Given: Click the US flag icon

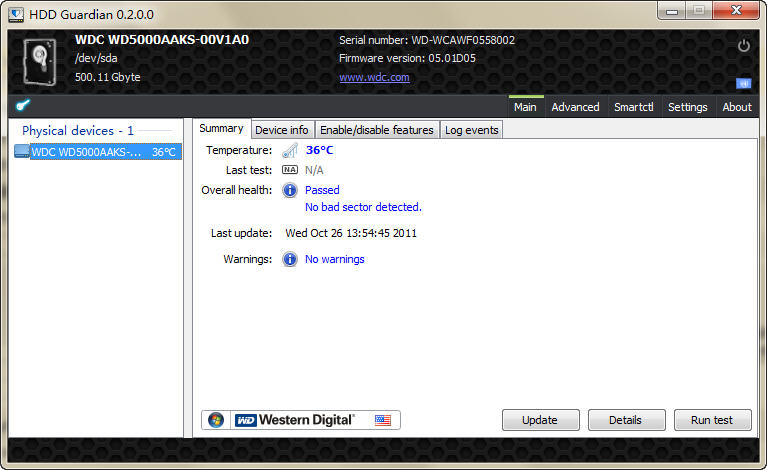Looking at the screenshot, I should point(383,420).
